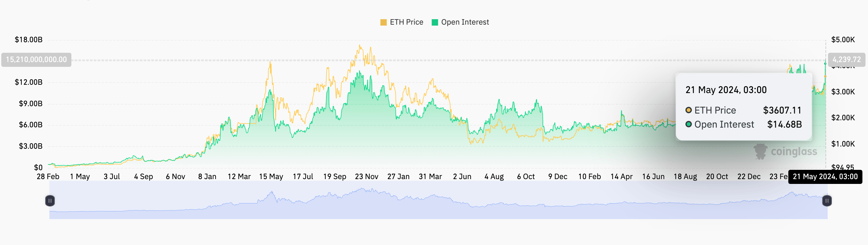Click the black 21 May 2024, 03:00 axis label
868x245 pixels.
[825, 177]
